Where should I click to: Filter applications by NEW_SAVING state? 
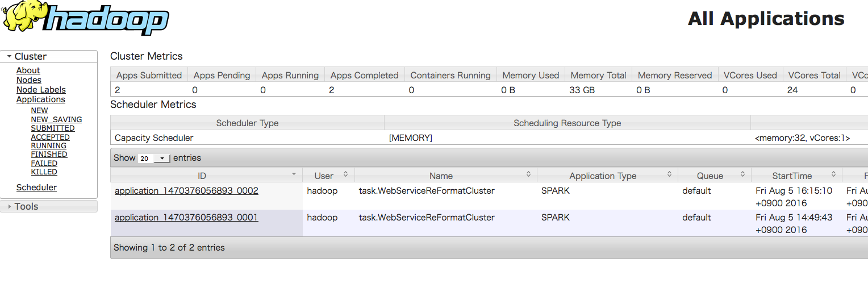click(x=56, y=119)
